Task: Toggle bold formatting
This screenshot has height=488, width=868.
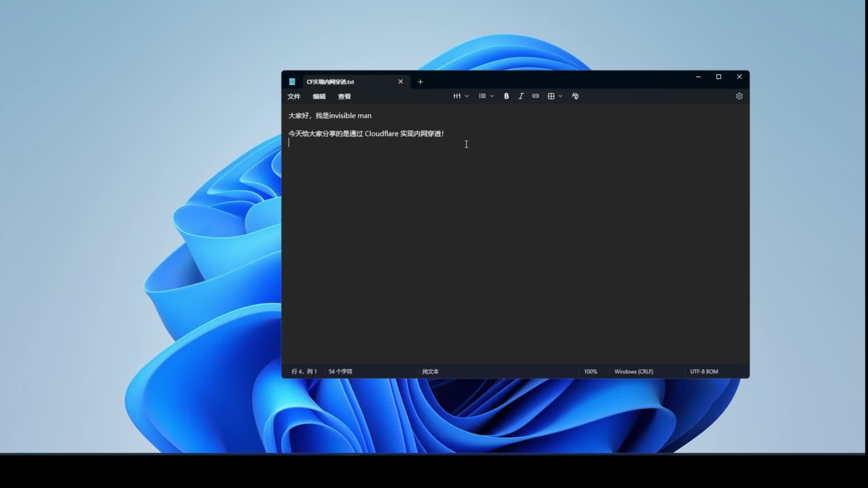Action: (506, 96)
